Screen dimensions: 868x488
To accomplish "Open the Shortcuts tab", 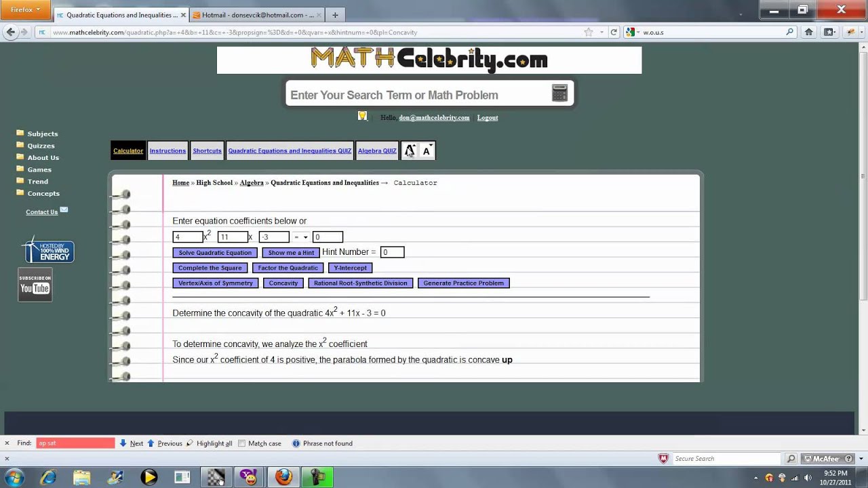I will [x=207, y=150].
